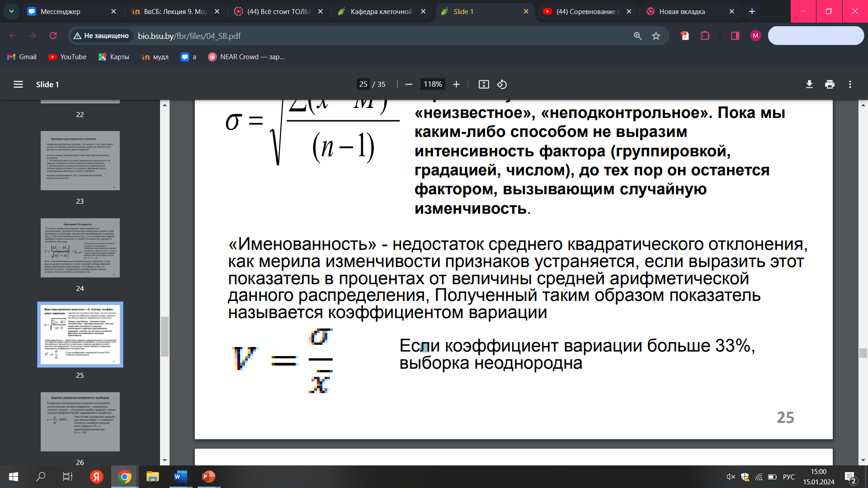The height and width of the screenshot is (488, 868).
Task: Click the muted volume tray icon
Action: (x=731, y=477)
